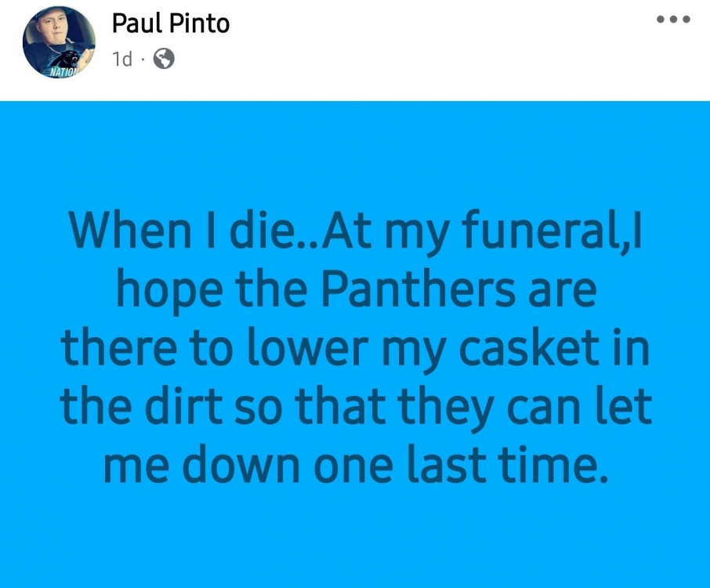The width and height of the screenshot is (710, 588).
Task: Click the line "me down one last time."
Action: 355,466
